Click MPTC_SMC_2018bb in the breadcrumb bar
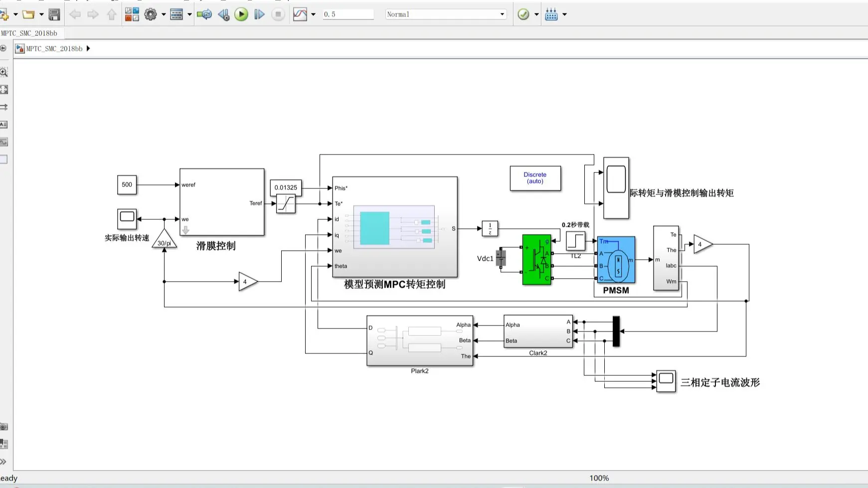Image resolution: width=868 pixels, height=488 pixels. coord(54,48)
